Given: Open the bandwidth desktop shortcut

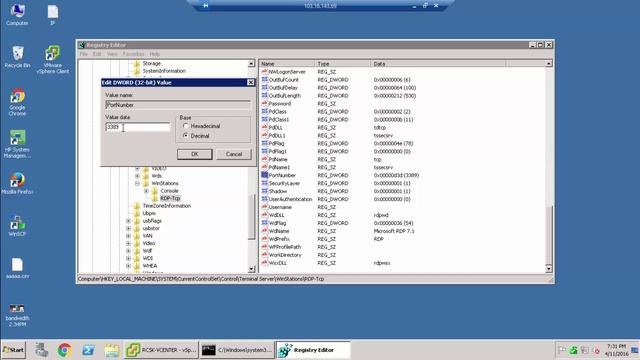Looking at the screenshot, I should click(17, 315).
